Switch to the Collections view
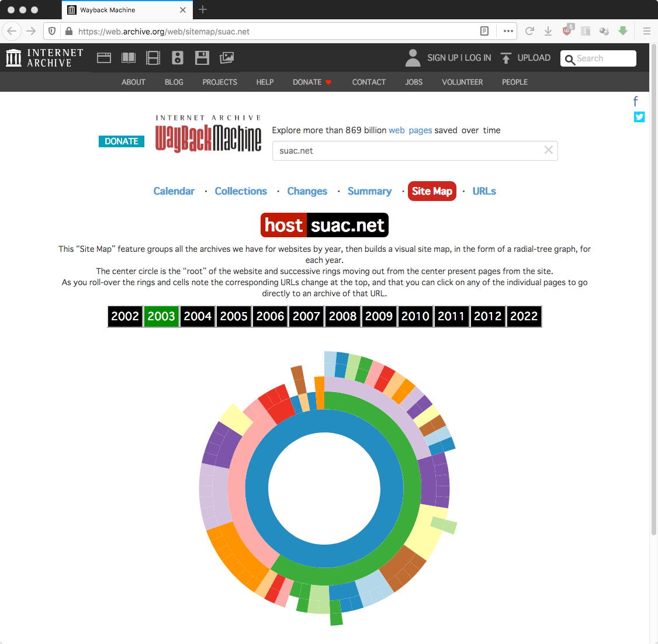The height and width of the screenshot is (644, 658). (x=241, y=191)
